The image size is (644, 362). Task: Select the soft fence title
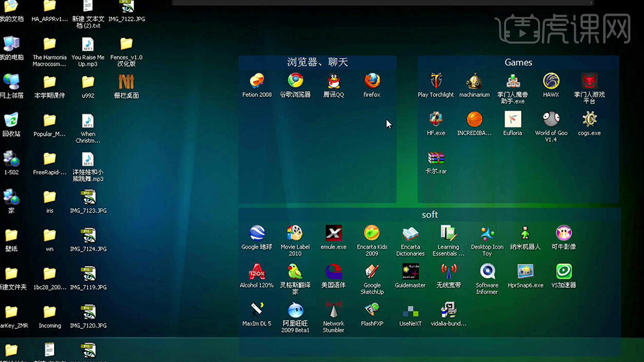tap(429, 214)
